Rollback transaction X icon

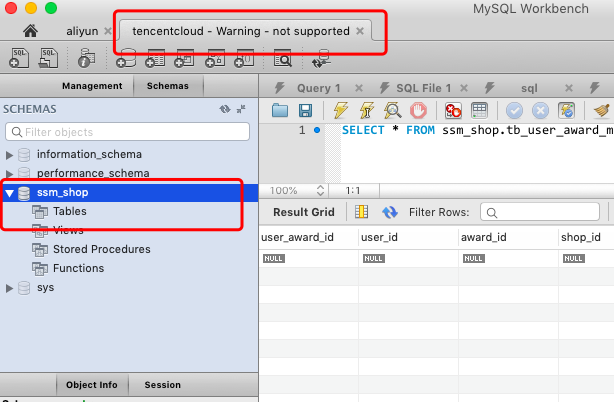[x=540, y=111]
